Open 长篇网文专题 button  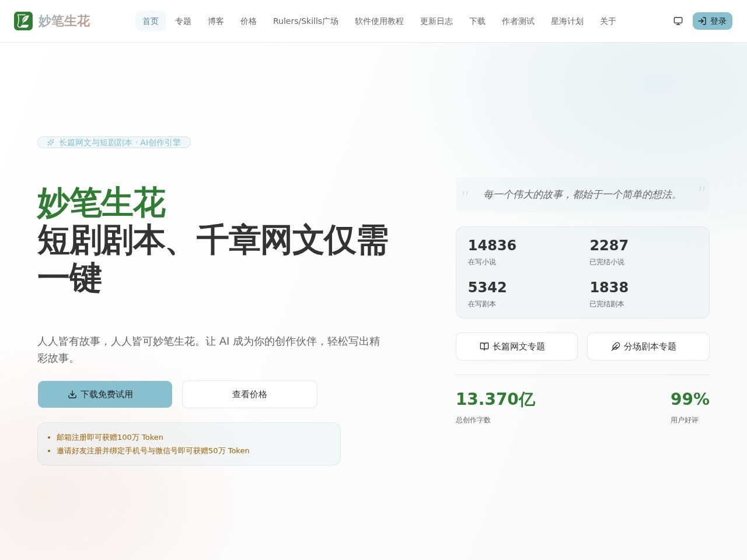coord(516,346)
